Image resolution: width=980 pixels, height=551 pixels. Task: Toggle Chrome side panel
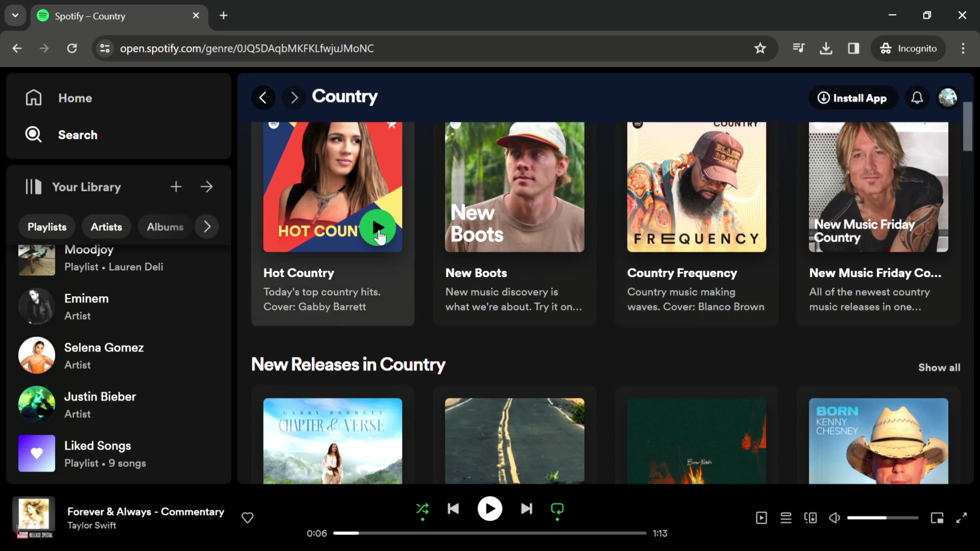[x=853, y=48]
